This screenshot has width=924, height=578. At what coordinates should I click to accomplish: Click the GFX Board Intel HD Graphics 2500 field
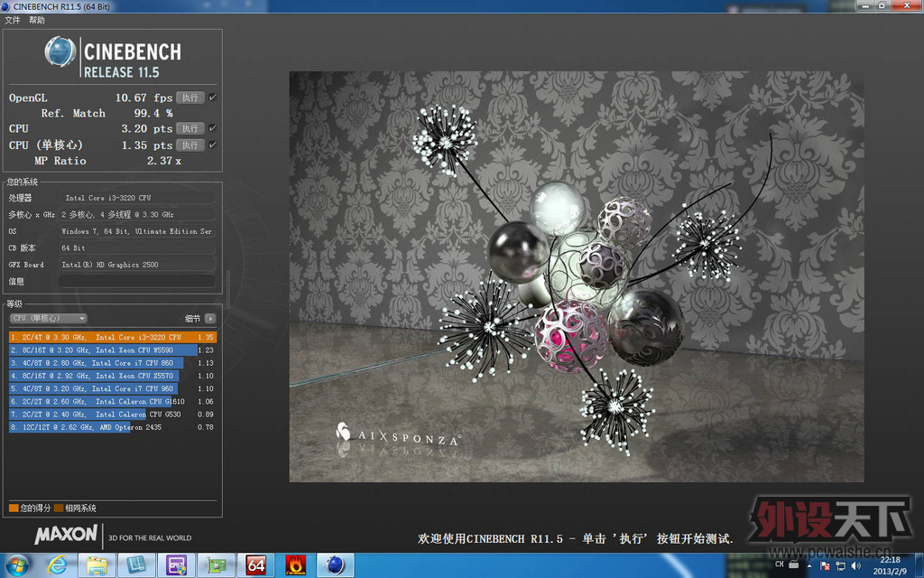tap(137, 265)
